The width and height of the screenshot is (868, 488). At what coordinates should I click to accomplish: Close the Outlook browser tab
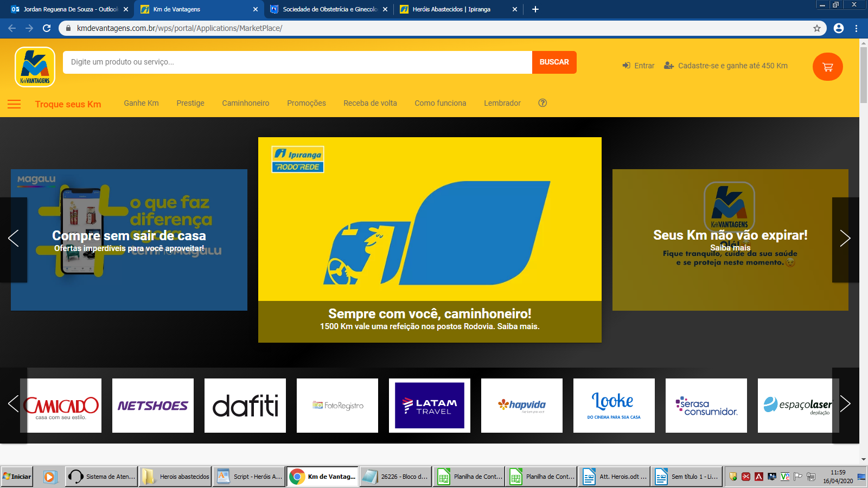(126, 9)
